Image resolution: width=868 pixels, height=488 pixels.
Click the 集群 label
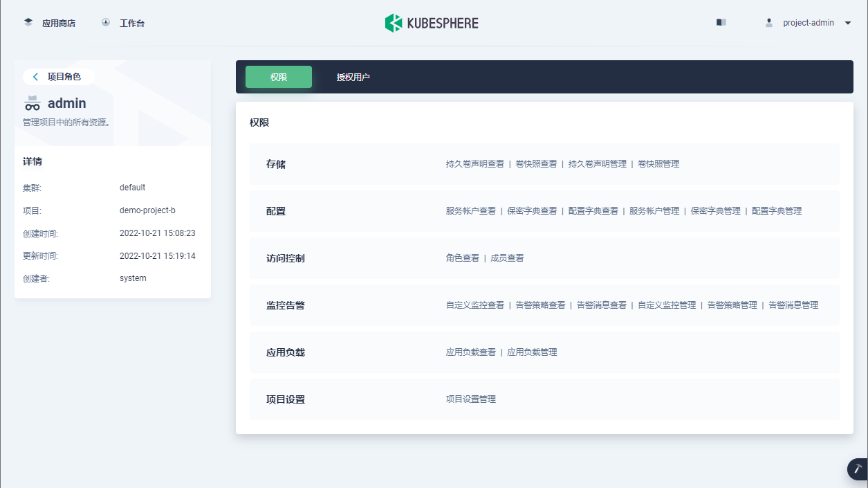click(33, 188)
